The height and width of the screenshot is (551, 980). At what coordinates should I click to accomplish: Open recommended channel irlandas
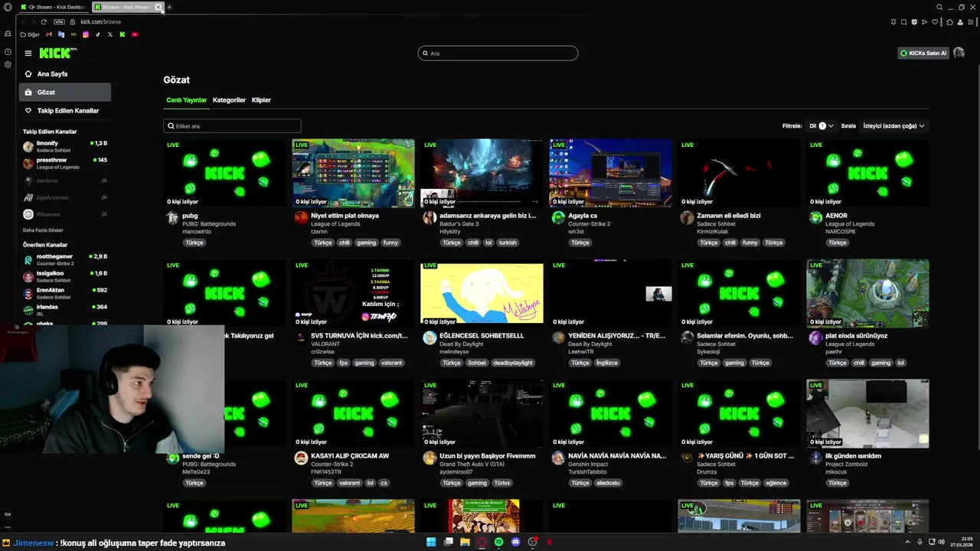pos(65,310)
